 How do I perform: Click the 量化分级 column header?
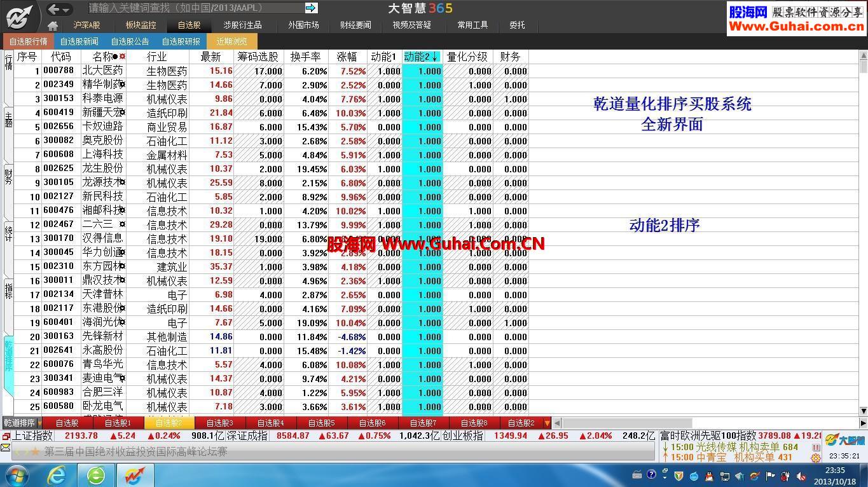coord(467,57)
